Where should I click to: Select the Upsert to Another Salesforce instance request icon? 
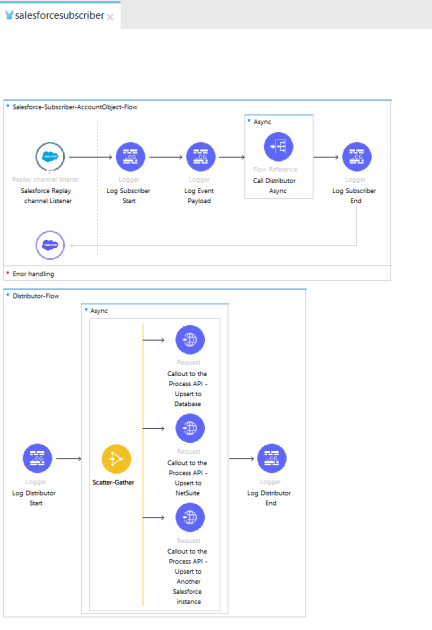pos(190,518)
